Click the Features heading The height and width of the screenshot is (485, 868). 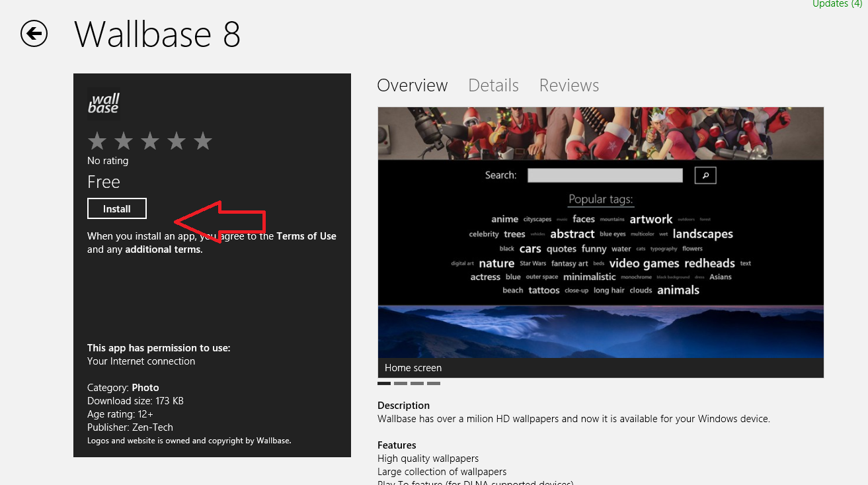click(397, 445)
